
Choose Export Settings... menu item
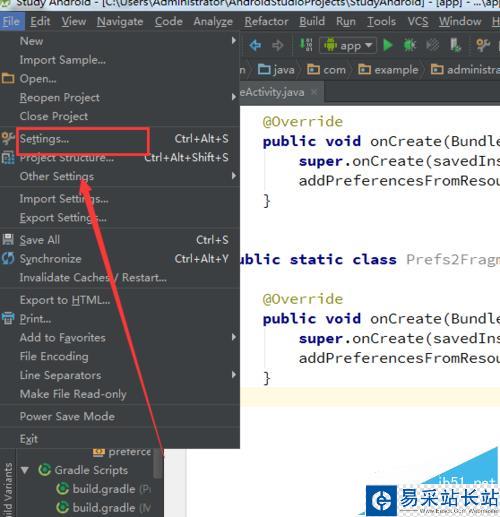(120, 218)
